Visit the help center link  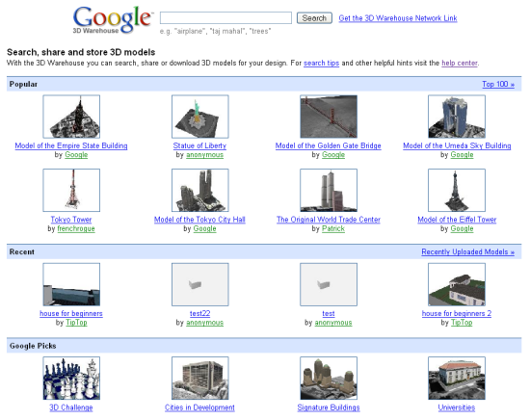(x=460, y=63)
